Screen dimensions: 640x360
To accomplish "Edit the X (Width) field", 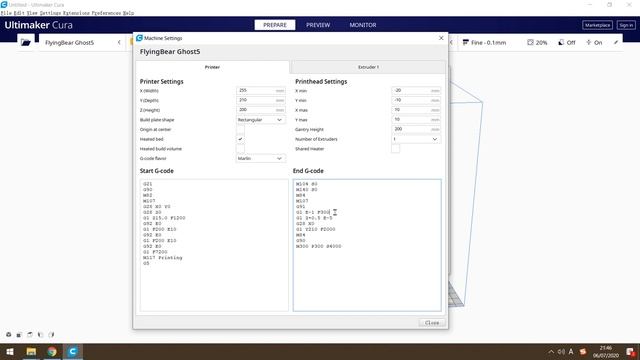I will [x=260, y=90].
